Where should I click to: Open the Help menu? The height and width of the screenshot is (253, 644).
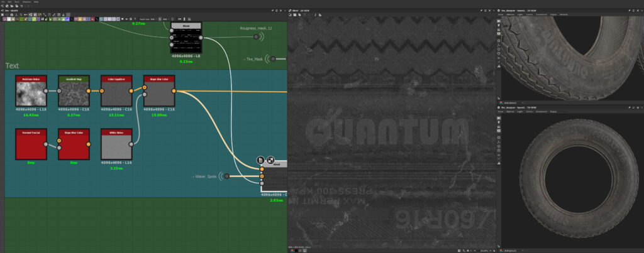click(36, 2)
